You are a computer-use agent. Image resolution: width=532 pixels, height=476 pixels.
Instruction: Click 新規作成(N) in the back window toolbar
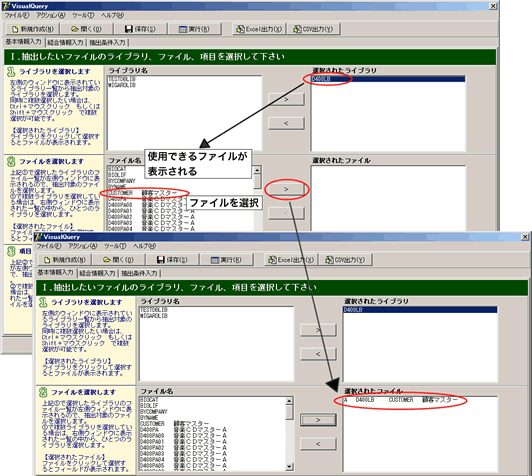pyautogui.click(x=32, y=29)
